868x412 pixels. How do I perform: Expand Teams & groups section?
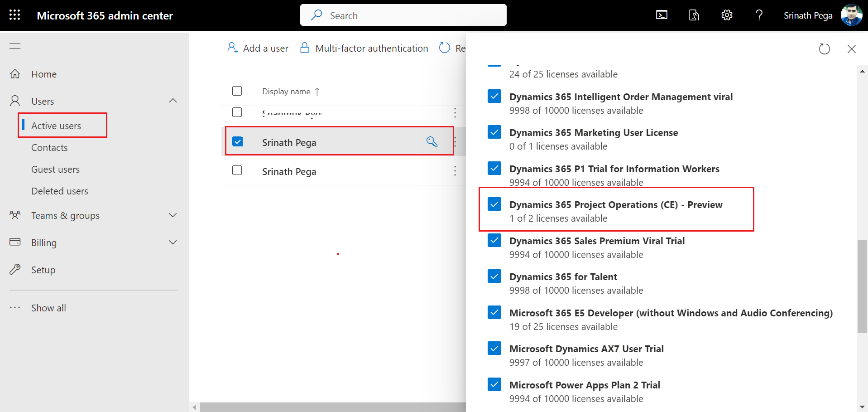pyautogui.click(x=173, y=215)
